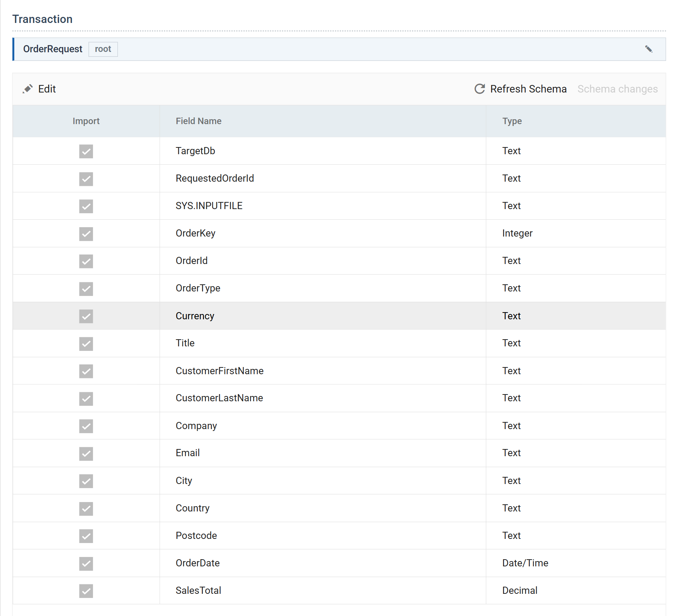Toggle the Import checkbox for CustomerLastName
The height and width of the screenshot is (616, 678).
coord(86,398)
